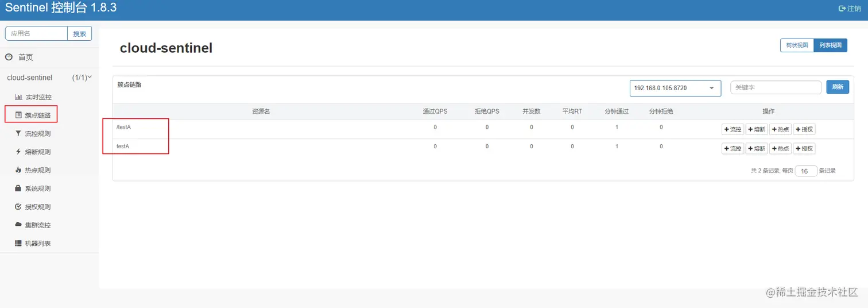Switch to 列表视图 list view

(831, 45)
